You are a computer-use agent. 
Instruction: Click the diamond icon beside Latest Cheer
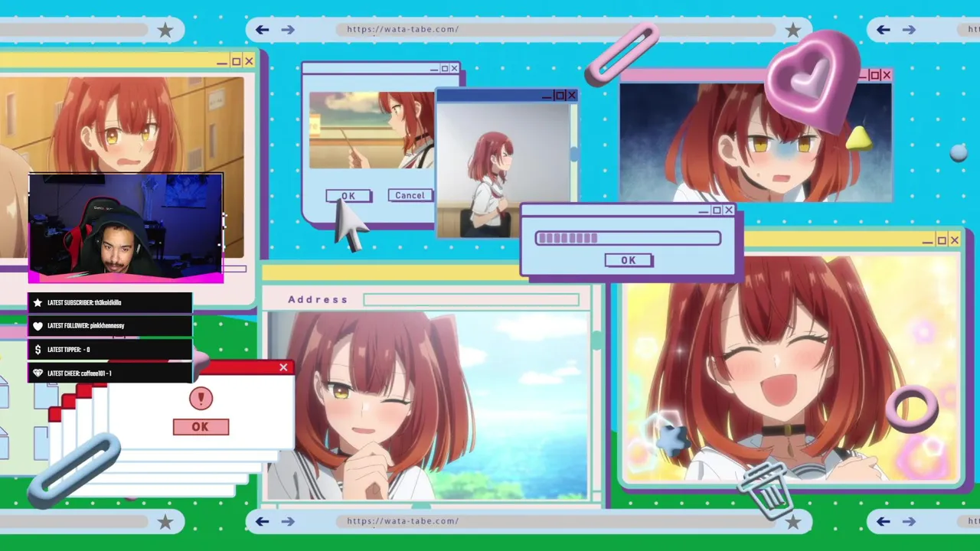tap(38, 373)
